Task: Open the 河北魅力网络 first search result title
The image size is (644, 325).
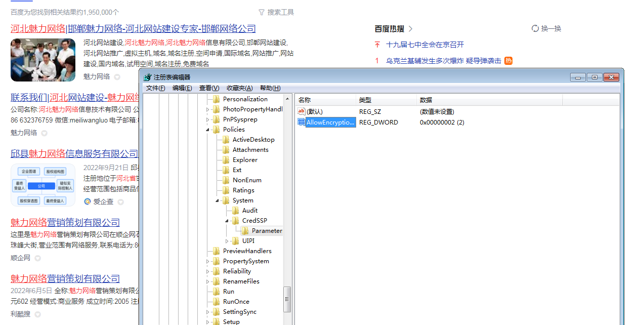Action: click(x=133, y=28)
